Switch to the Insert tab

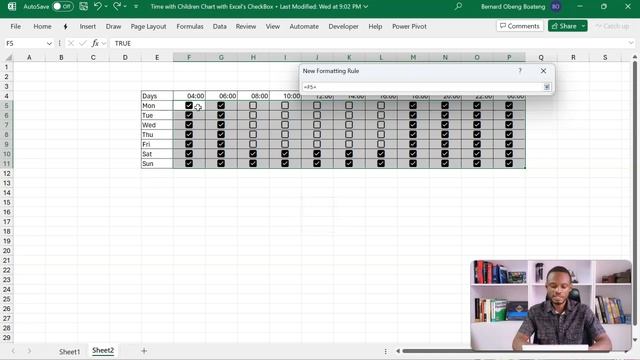[88, 26]
